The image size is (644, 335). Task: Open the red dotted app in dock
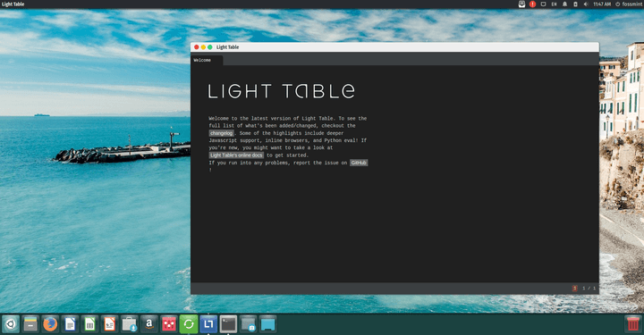click(169, 324)
